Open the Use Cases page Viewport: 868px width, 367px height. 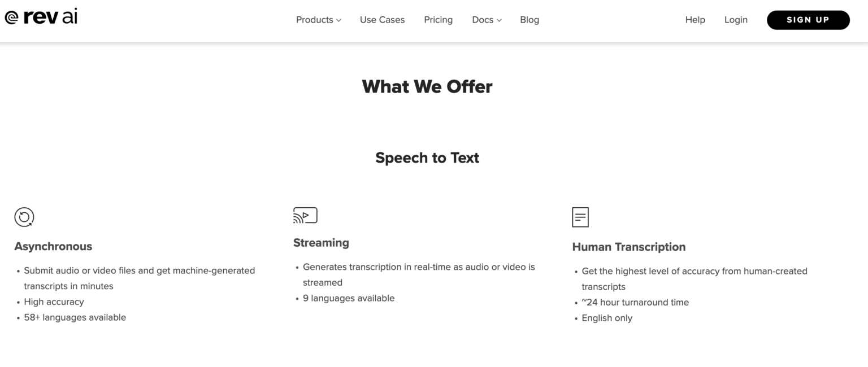pyautogui.click(x=382, y=20)
